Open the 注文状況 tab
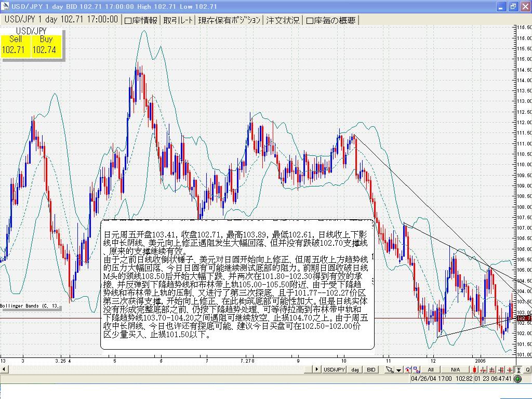This screenshot has height=399, width=532. [282, 20]
